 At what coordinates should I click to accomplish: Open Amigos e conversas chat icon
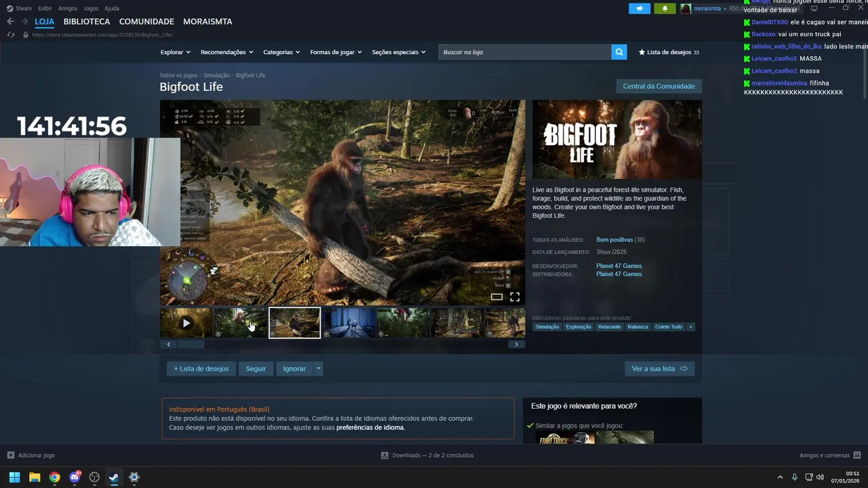(x=857, y=455)
